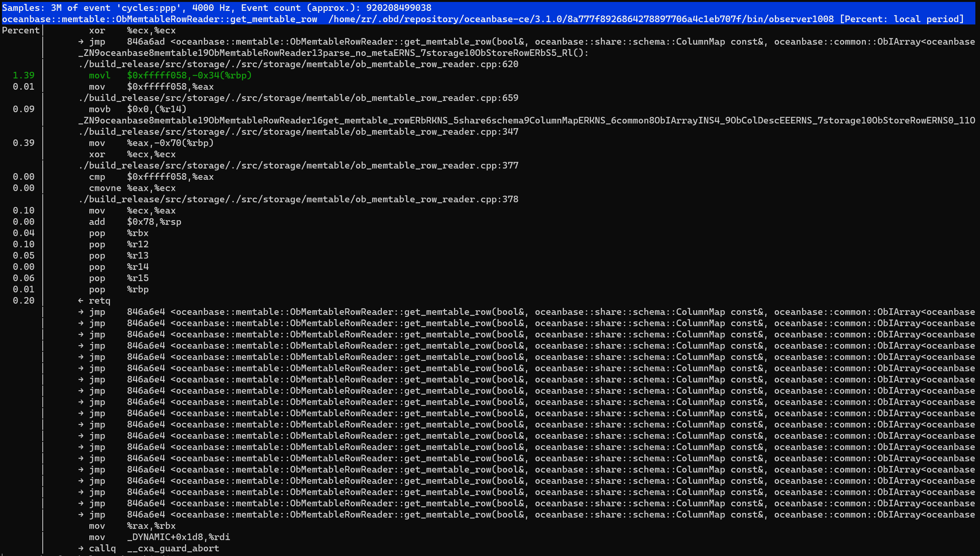Image resolution: width=980 pixels, height=556 pixels.
Task: Click the '[Percent: local period]' label
Action: 902,19
